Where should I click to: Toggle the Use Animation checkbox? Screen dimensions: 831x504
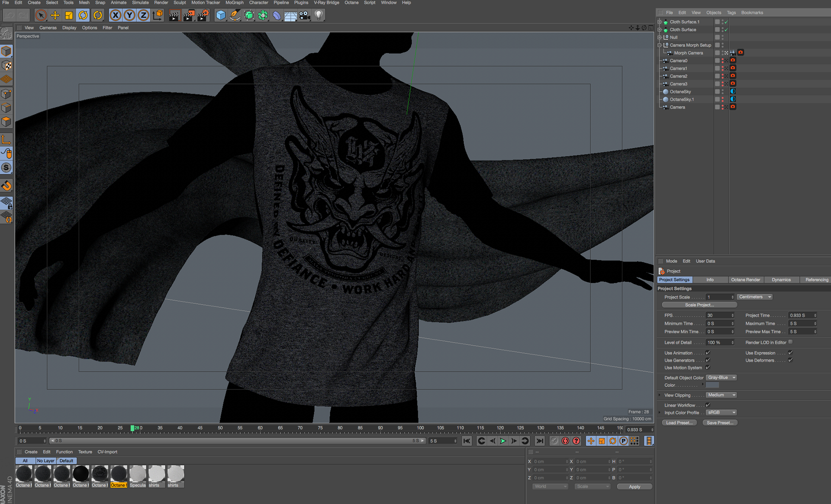pyautogui.click(x=708, y=353)
